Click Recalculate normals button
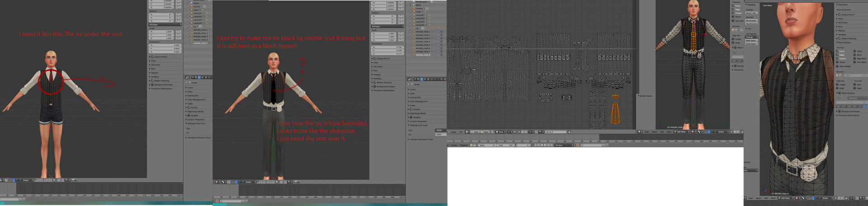 751,20
